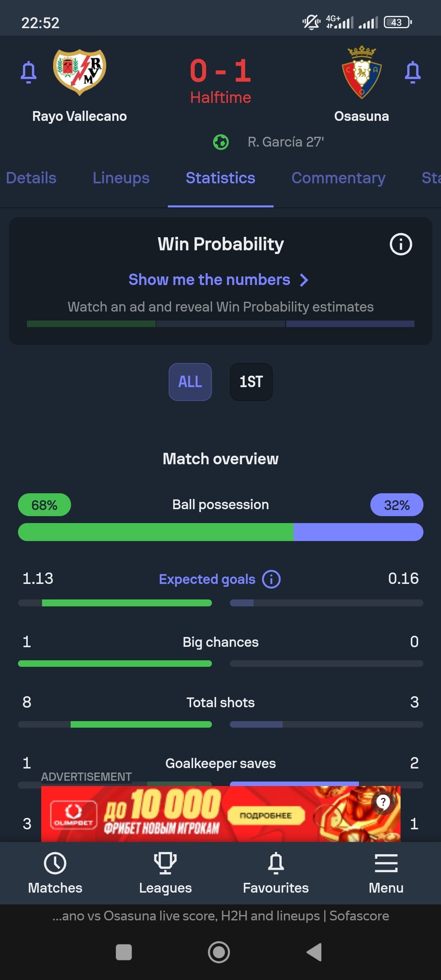The height and width of the screenshot is (980, 441).
Task: Click the Ball possession progress bar
Action: pyautogui.click(x=220, y=532)
